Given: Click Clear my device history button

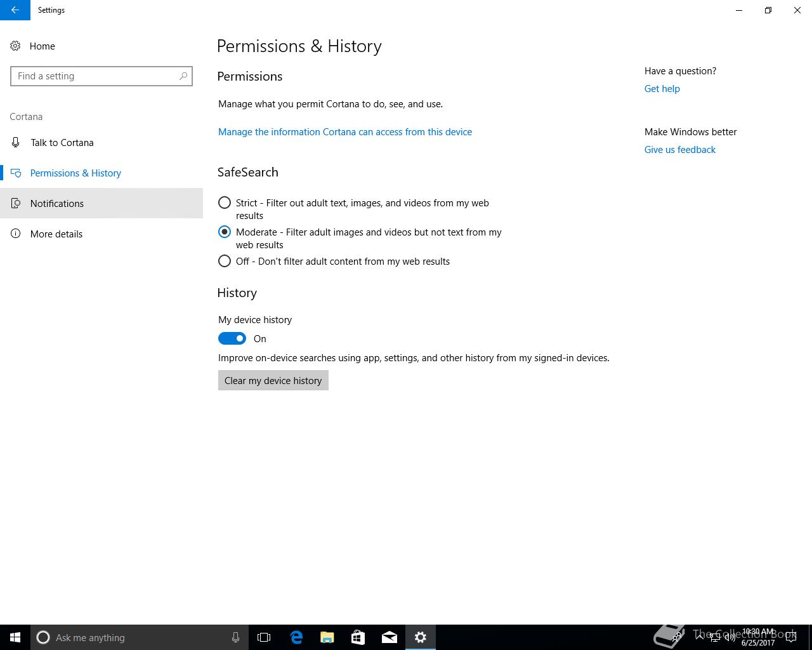Looking at the screenshot, I should point(273,380).
